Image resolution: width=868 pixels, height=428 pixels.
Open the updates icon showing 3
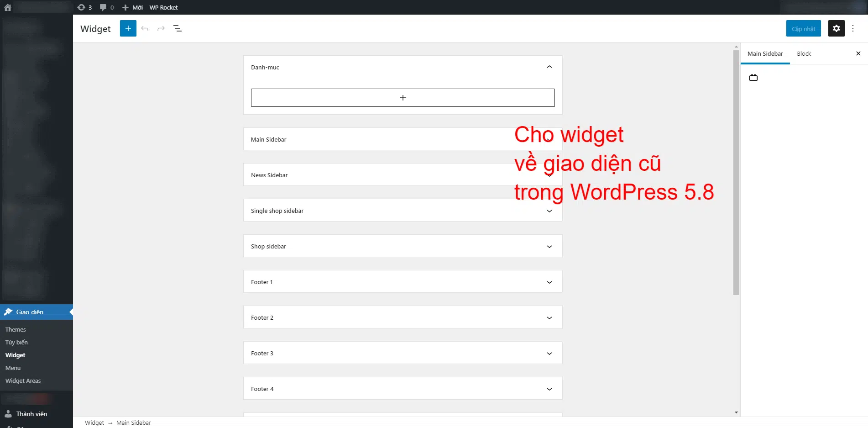84,7
